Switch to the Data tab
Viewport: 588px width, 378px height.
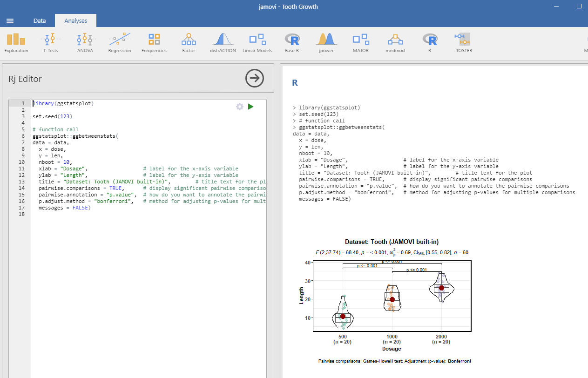point(40,20)
